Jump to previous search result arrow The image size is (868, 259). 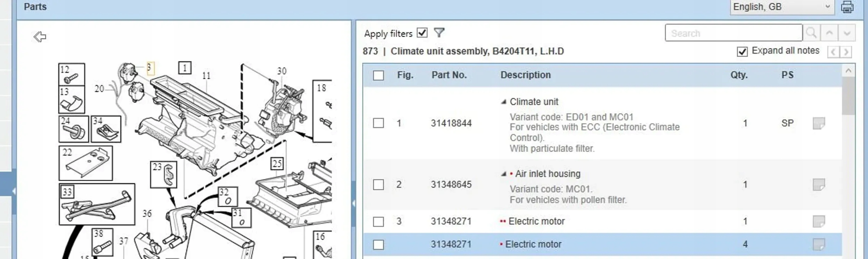pyautogui.click(x=829, y=33)
